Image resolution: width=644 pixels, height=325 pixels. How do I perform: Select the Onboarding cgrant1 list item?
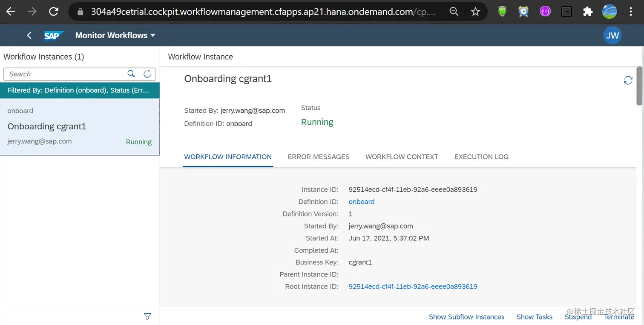click(80, 127)
